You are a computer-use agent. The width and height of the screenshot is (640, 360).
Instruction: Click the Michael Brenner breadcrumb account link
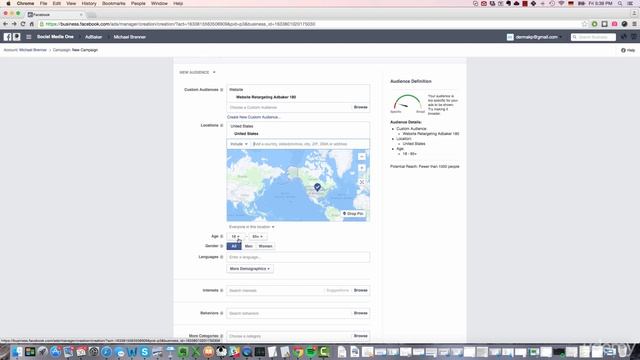click(x=33, y=50)
